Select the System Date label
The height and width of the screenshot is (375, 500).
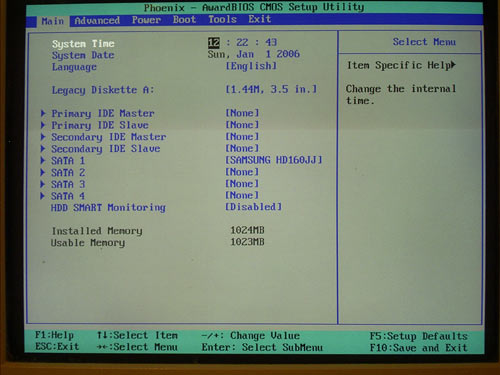[x=83, y=55]
